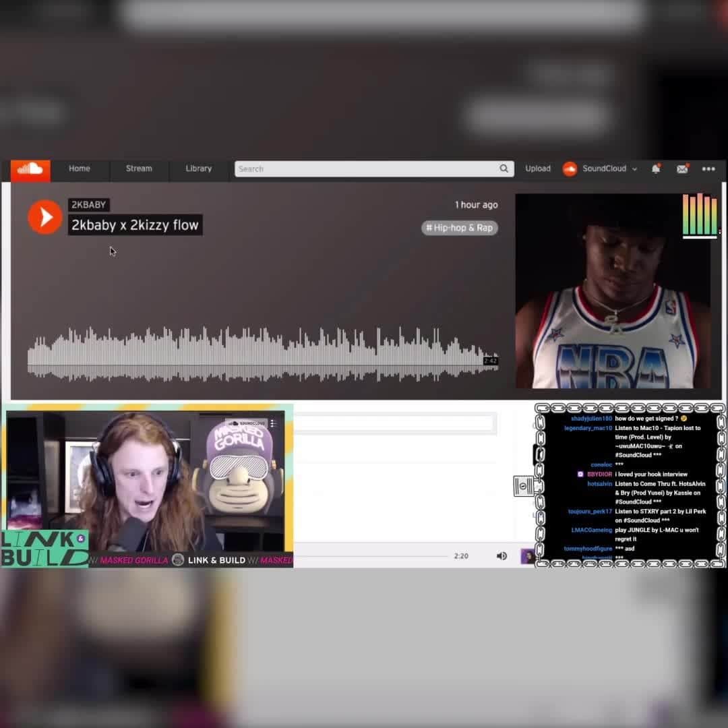Click the Hip-hop & Rap tag
The height and width of the screenshot is (728, 728).
pos(460,228)
